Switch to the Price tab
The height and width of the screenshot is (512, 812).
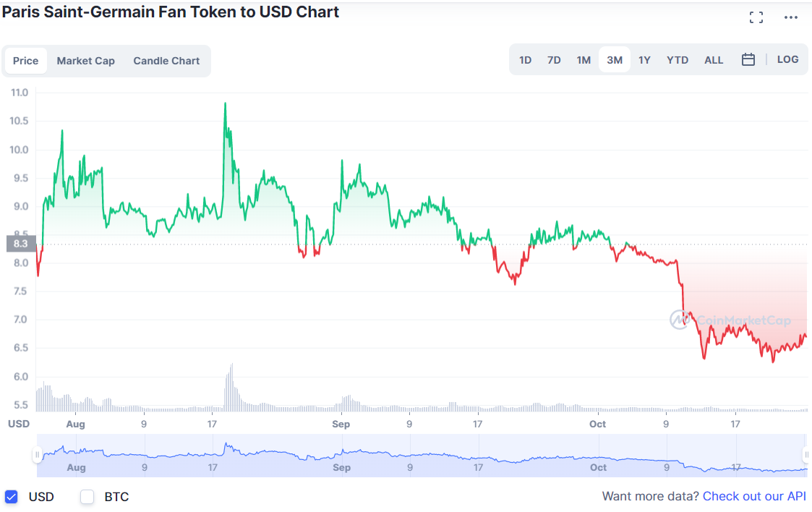[26, 61]
